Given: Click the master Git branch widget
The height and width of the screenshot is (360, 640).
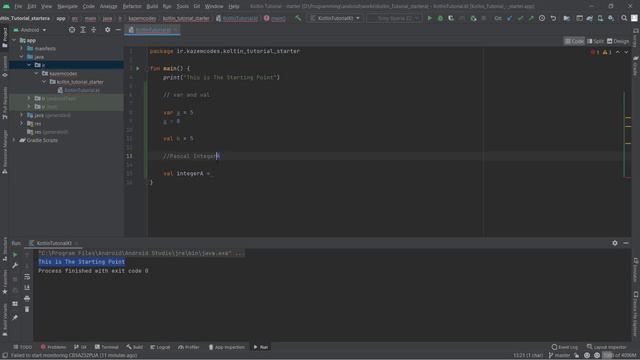Looking at the screenshot, I should coord(560,356).
